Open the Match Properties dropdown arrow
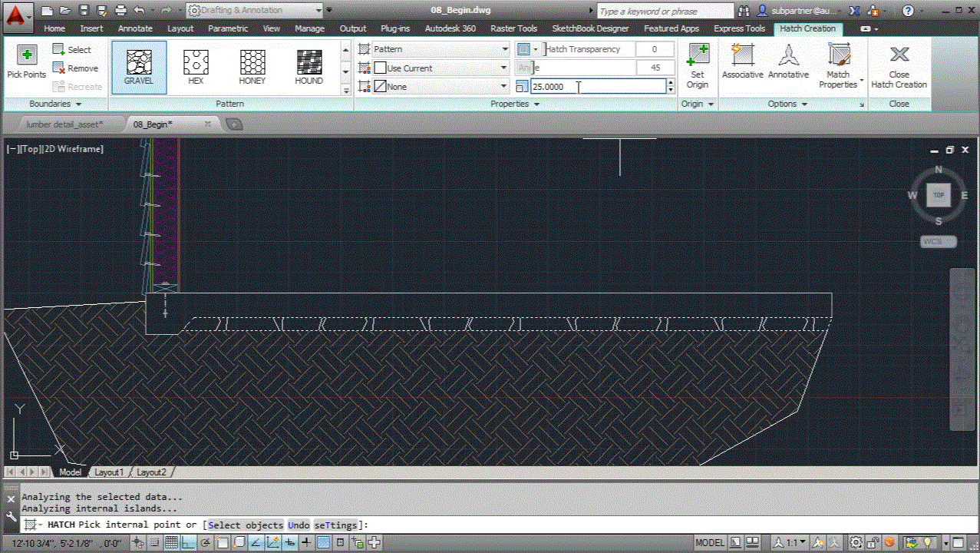Viewport: 980px width, 553px height. tap(862, 80)
